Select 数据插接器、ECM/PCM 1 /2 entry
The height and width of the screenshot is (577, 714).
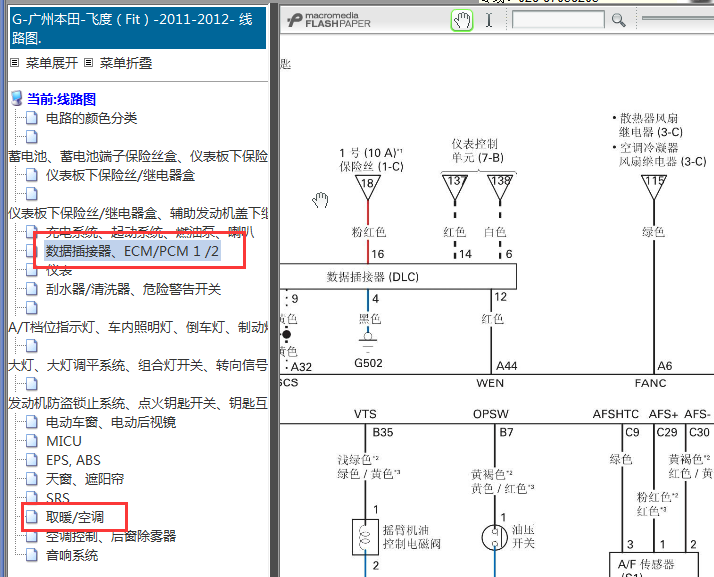[133, 251]
